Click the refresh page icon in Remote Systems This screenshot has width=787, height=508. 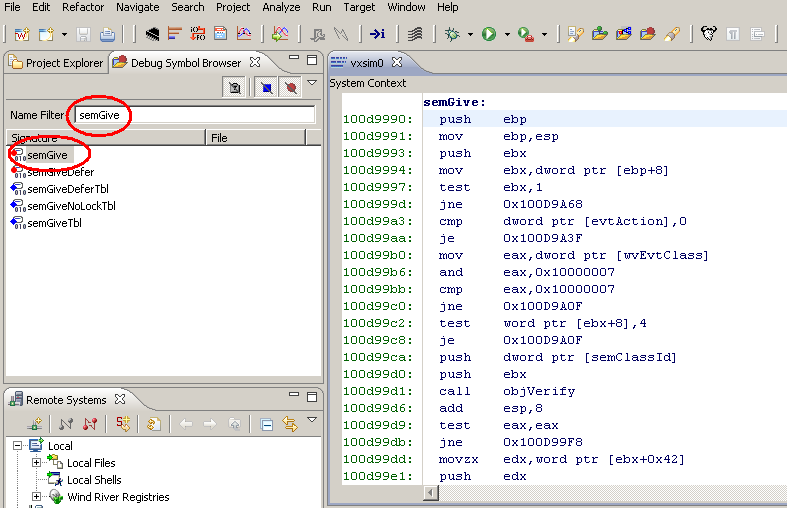click(x=154, y=424)
